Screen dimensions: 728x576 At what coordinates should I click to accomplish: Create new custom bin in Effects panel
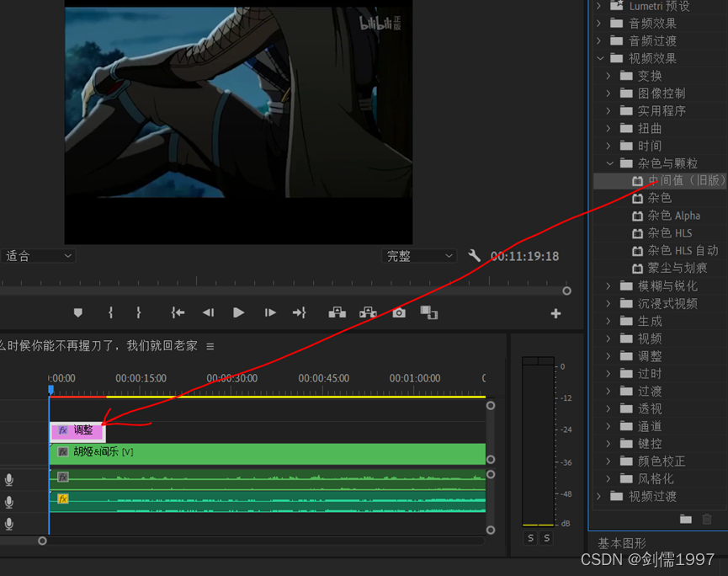[686, 519]
